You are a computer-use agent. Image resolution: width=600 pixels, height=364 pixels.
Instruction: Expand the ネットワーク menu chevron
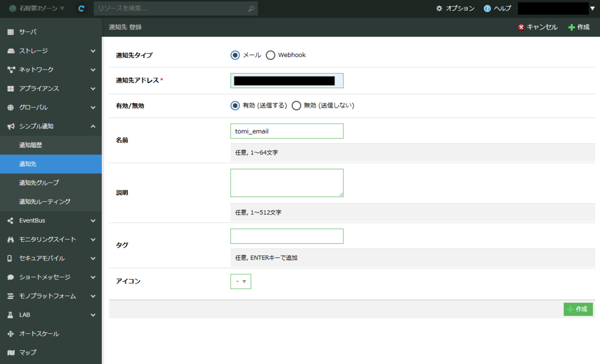[93, 69]
